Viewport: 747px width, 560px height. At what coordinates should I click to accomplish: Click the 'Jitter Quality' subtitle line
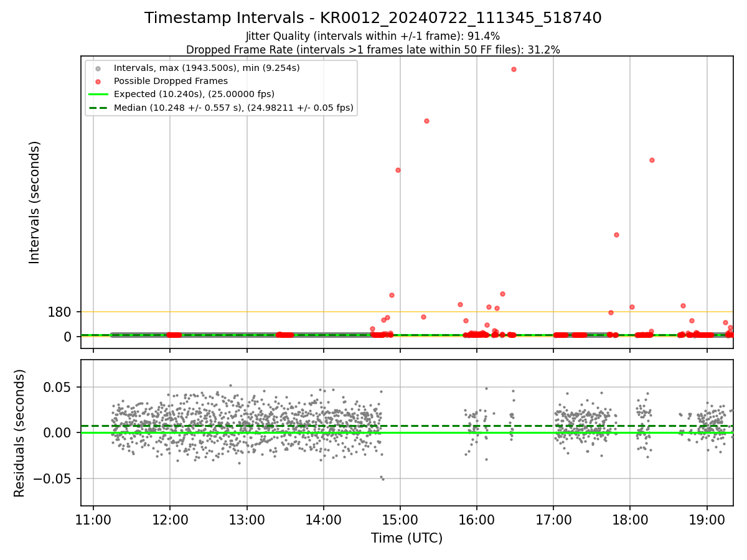pyautogui.click(x=373, y=36)
